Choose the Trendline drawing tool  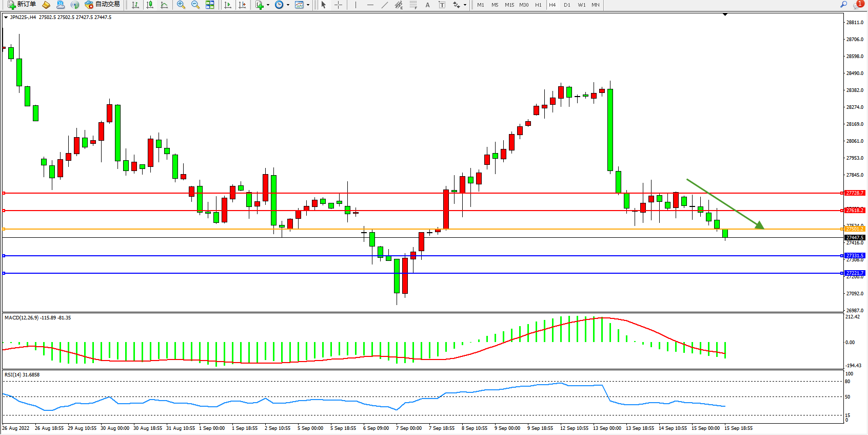click(x=385, y=5)
